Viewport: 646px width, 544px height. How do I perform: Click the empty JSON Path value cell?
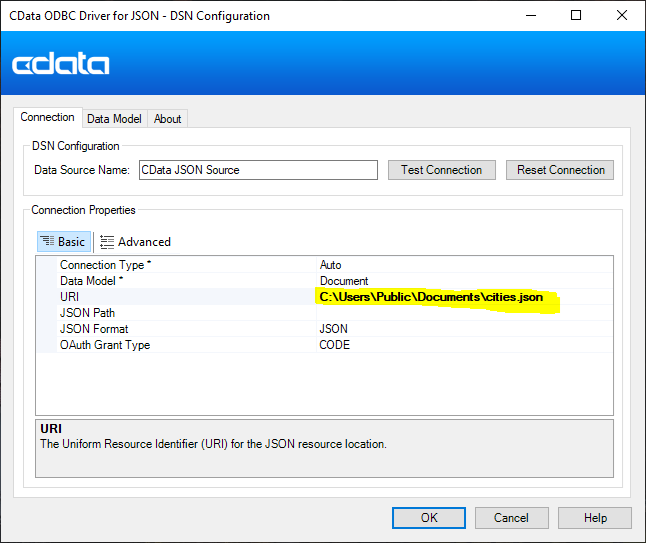(465, 313)
